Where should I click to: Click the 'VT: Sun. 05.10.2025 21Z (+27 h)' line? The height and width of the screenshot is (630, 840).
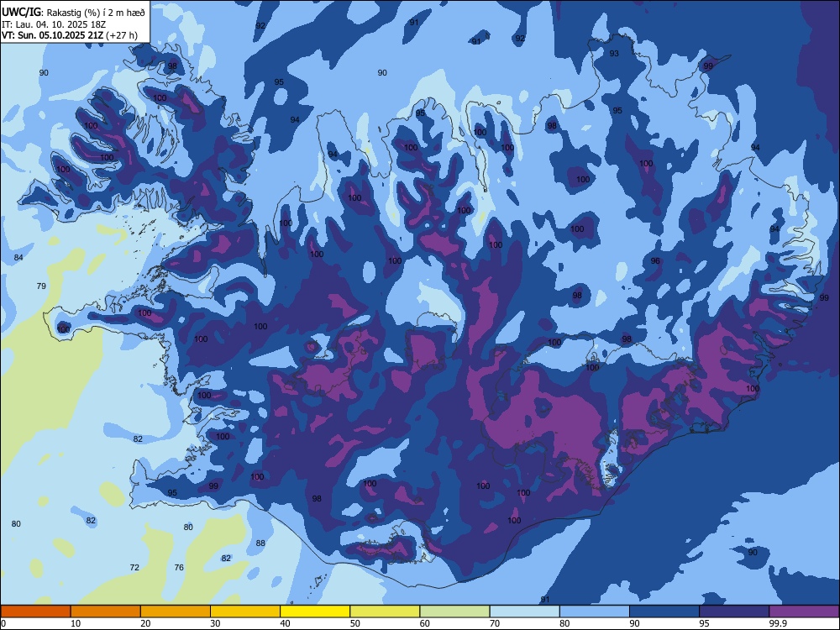tap(70, 36)
